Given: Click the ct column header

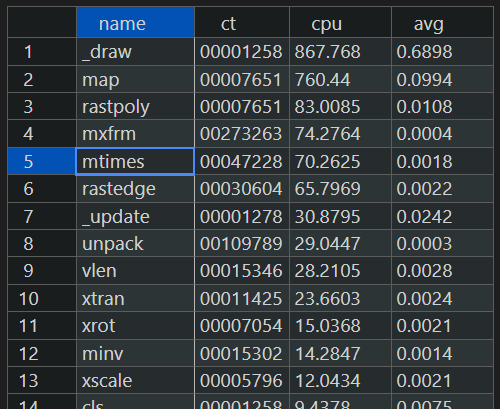Looking at the screenshot, I should click(x=242, y=22).
